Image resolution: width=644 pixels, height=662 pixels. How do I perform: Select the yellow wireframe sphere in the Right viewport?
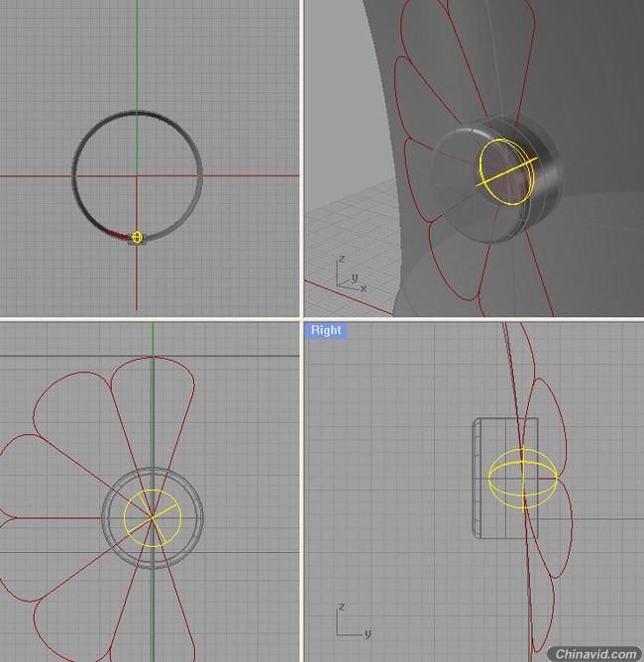click(523, 479)
